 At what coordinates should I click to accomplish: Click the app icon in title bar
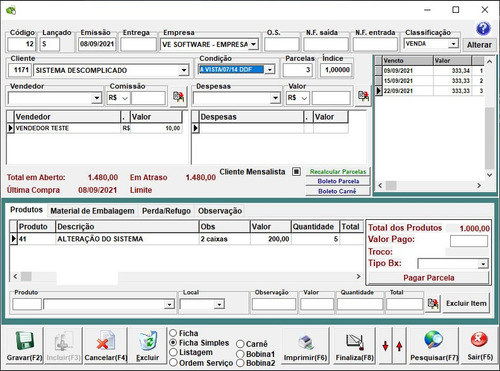pos(11,10)
